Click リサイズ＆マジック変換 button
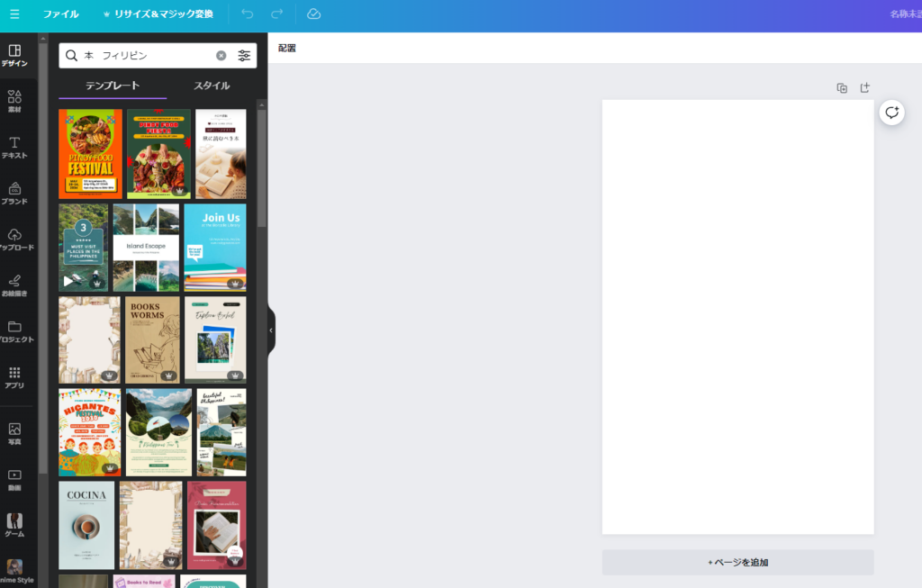The image size is (922, 588). click(158, 14)
